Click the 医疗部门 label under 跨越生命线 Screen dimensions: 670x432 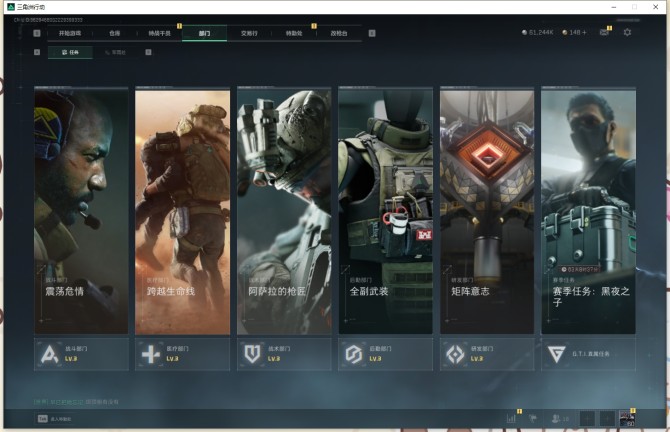click(x=177, y=349)
